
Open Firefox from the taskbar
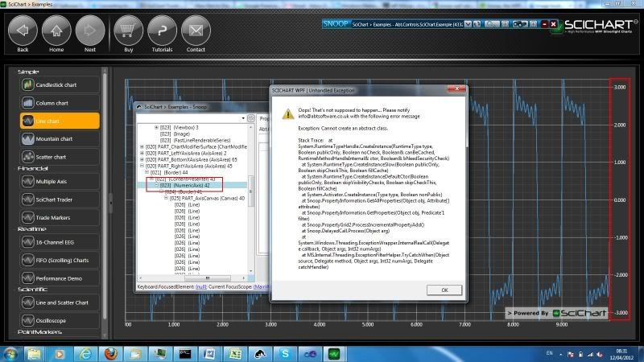click(110, 353)
